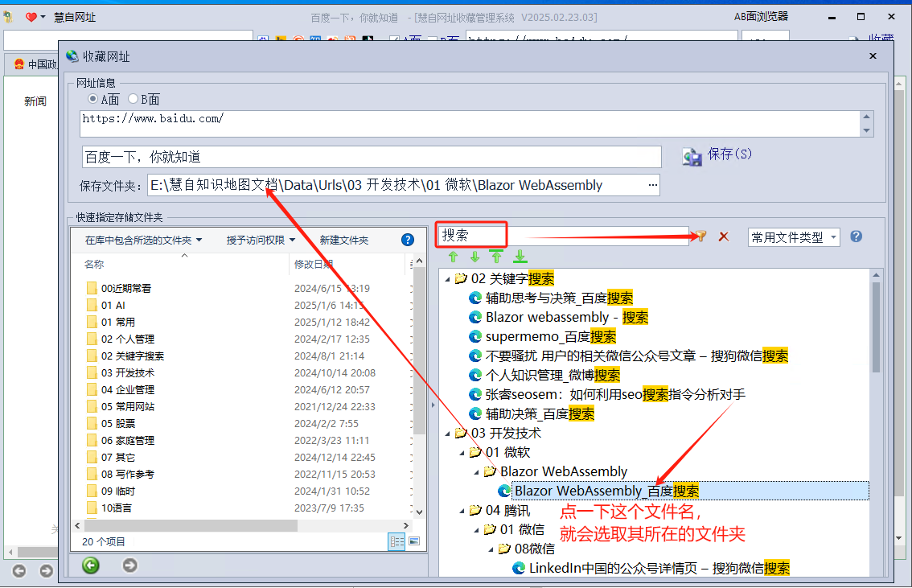The image size is (912, 588).
Task: Click the green back navigation arrow
Action: pos(91,565)
